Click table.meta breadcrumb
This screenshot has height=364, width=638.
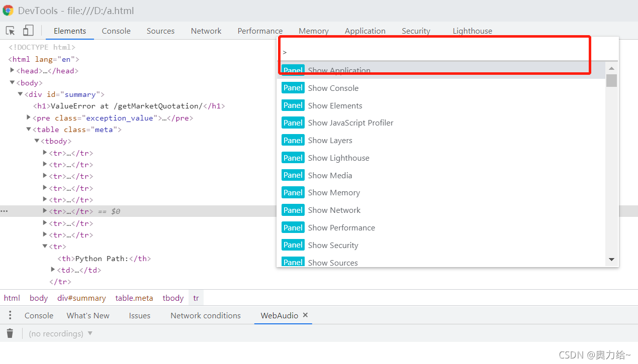134,298
